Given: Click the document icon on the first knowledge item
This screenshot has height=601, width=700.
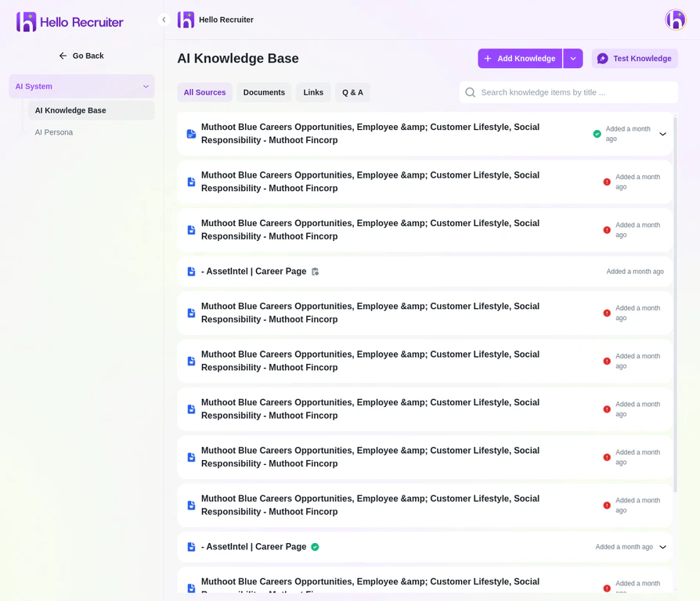Looking at the screenshot, I should [191, 134].
